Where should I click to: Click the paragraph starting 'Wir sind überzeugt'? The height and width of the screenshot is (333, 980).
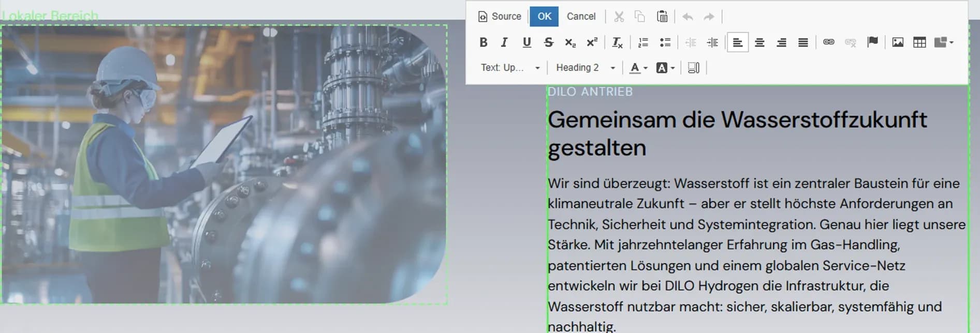click(x=756, y=254)
